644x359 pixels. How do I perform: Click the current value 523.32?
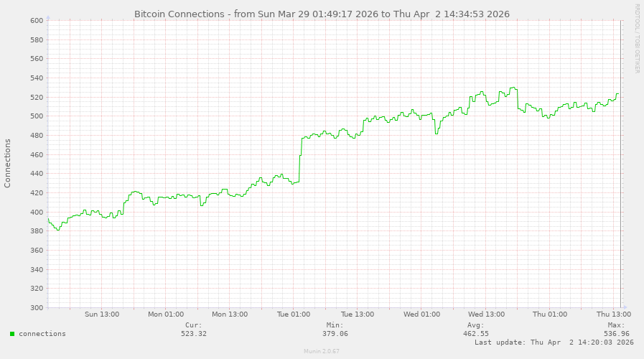(x=194, y=334)
